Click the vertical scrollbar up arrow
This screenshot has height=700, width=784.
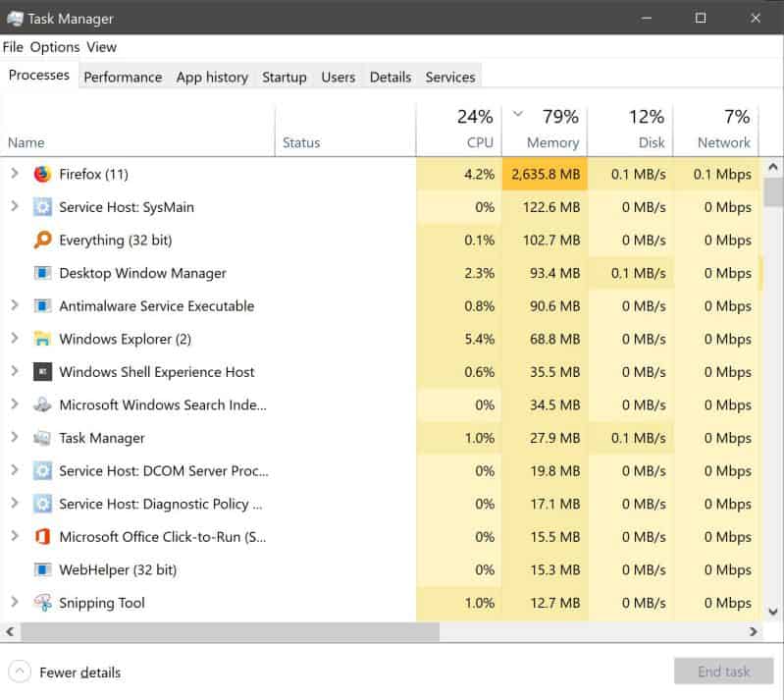click(773, 168)
